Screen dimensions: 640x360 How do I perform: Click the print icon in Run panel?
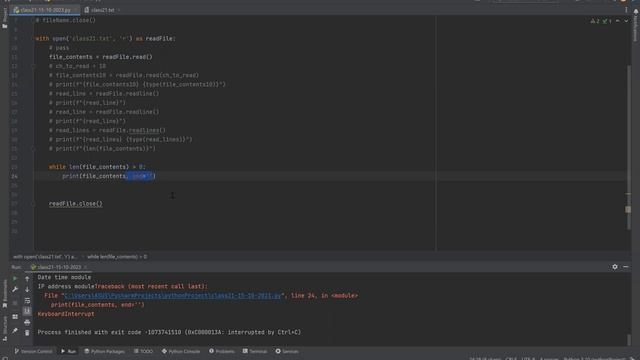pyautogui.click(x=27, y=322)
